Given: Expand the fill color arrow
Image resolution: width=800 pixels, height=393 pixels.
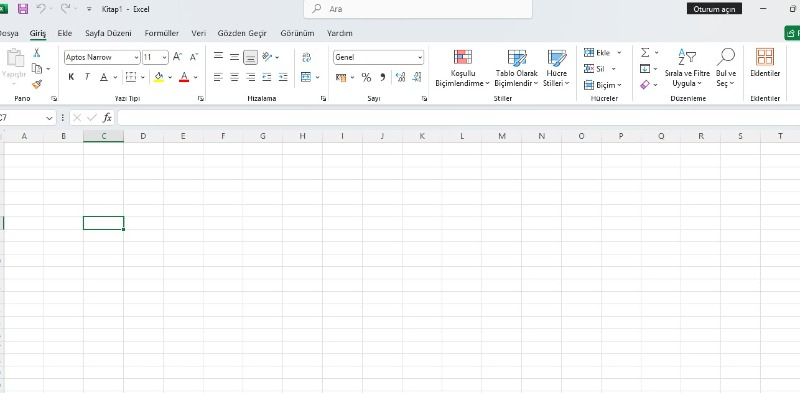Looking at the screenshot, I should (x=170, y=77).
